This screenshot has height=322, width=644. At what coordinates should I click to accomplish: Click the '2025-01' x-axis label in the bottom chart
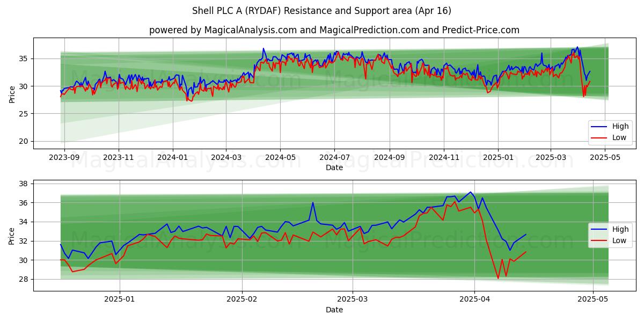[119, 301]
